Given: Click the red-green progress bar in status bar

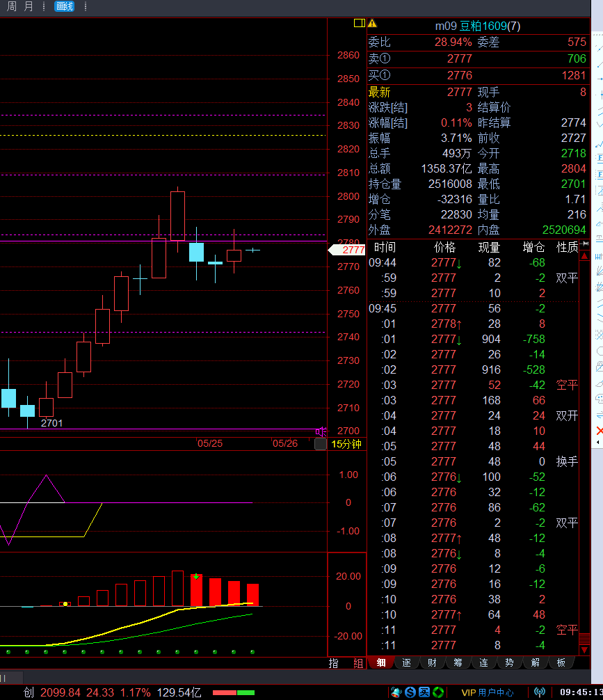Looking at the screenshot, I should pos(233,692).
